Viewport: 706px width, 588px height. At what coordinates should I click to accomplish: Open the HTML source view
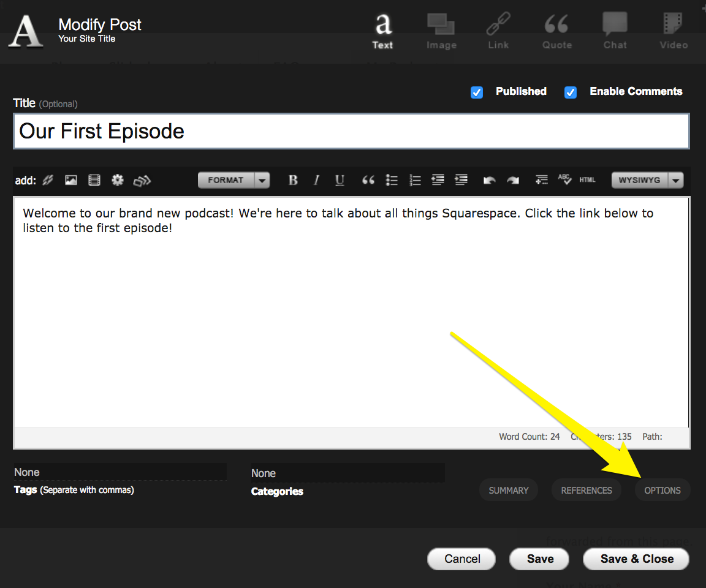(587, 180)
